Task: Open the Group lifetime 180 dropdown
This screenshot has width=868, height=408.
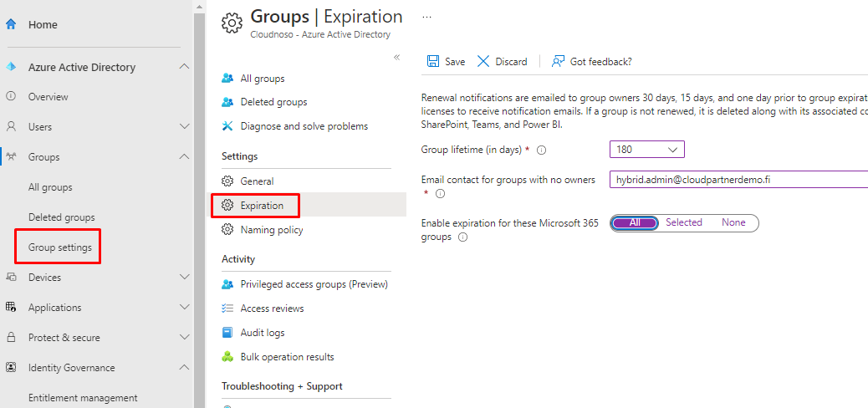Action: pos(647,150)
